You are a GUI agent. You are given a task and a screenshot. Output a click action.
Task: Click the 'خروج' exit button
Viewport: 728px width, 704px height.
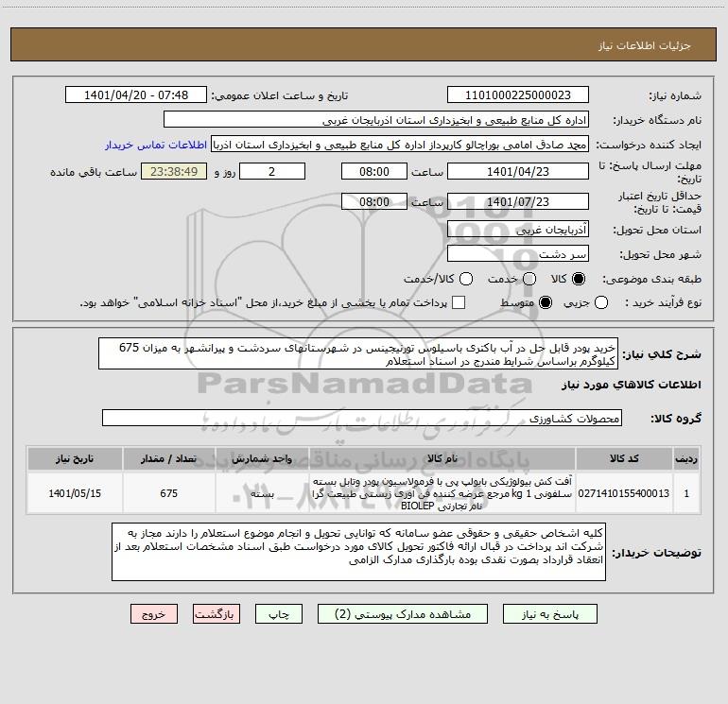point(154,614)
